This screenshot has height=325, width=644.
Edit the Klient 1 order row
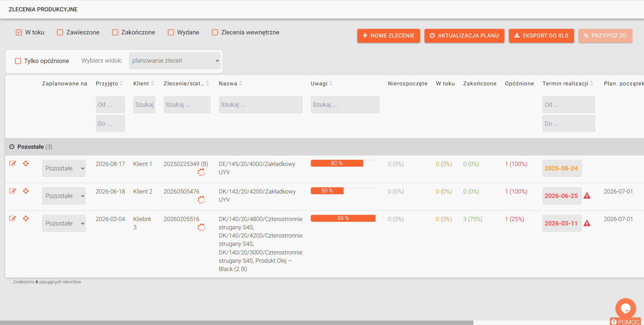click(x=13, y=164)
